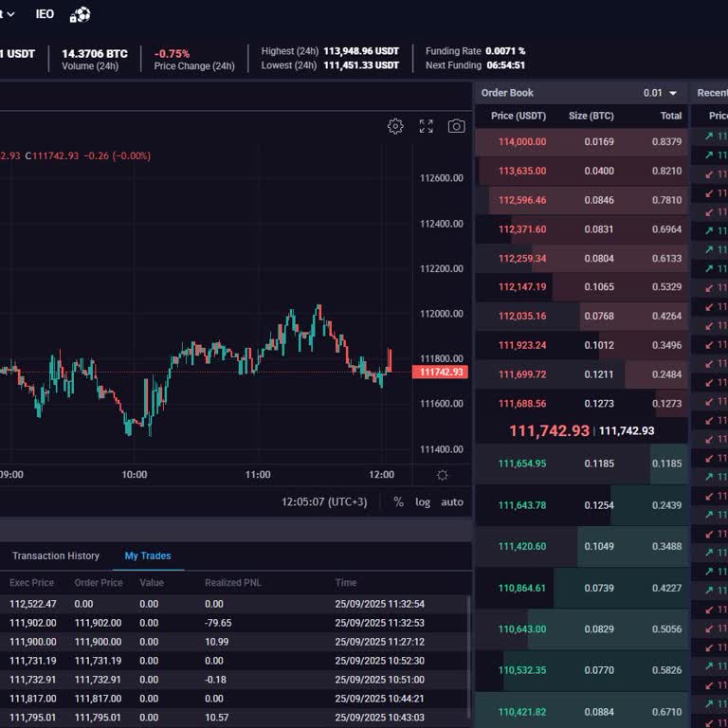Viewport: 728px width, 728px height.
Task: Open order book 0.01 grouping dropdown
Action: 660,93
